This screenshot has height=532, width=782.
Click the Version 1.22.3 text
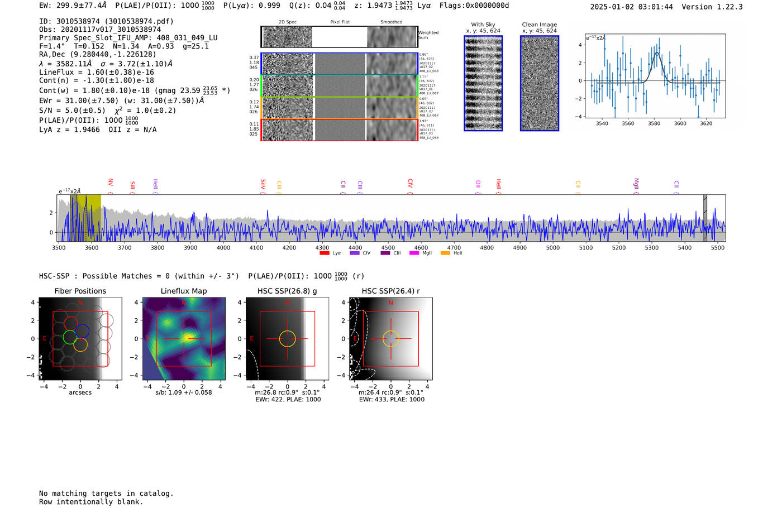(712, 7)
